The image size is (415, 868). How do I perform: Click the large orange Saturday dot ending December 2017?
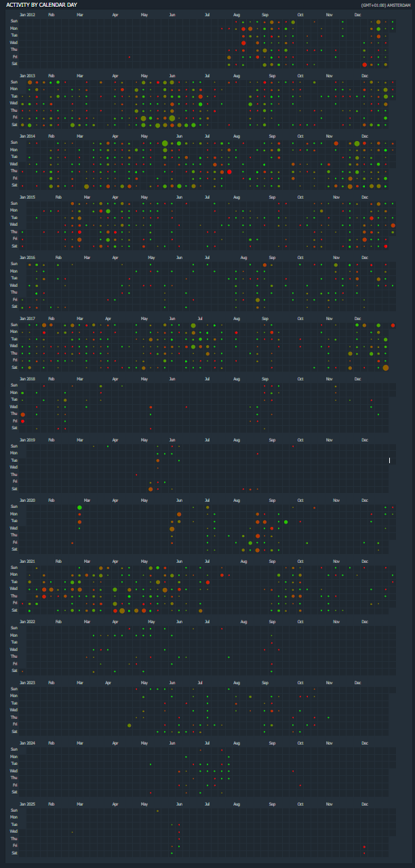point(386,368)
